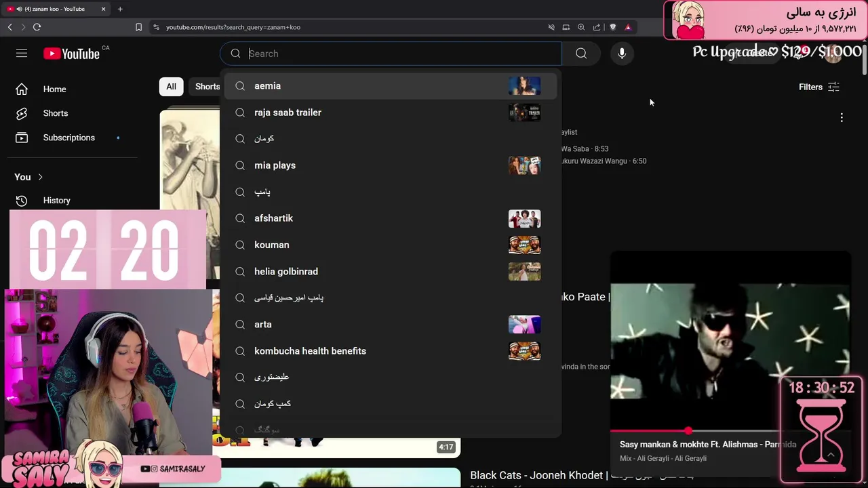Choose the 'aemia' search suggestion
This screenshot has width=868, height=488.
click(391, 86)
